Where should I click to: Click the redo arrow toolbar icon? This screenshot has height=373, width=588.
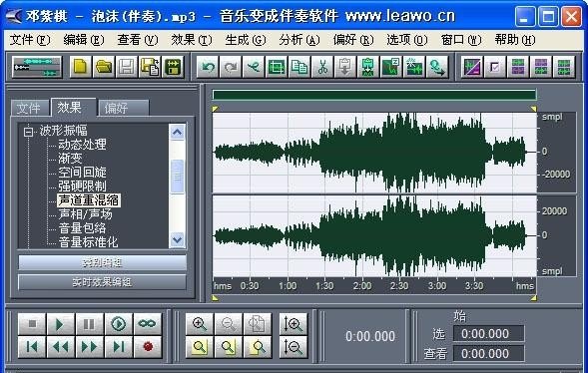tap(231, 67)
